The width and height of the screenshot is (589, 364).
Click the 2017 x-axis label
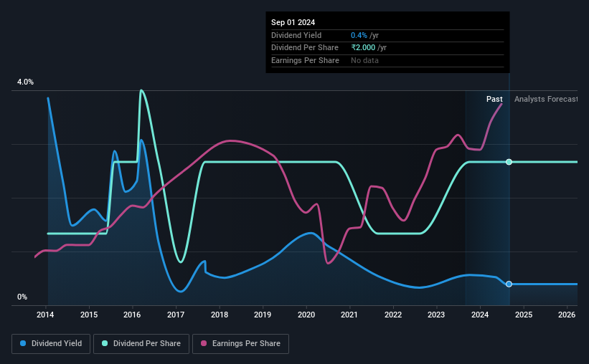coord(176,315)
